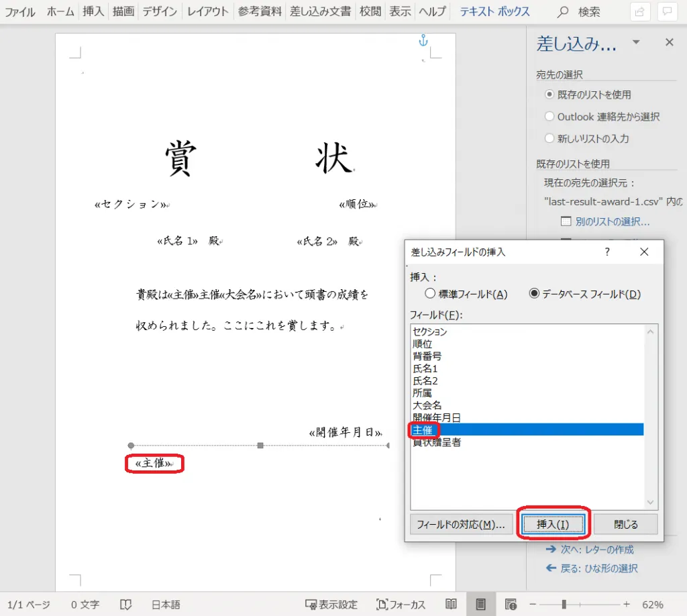Click the Focus mode icon
The height and width of the screenshot is (616, 687).
(x=401, y=605)
